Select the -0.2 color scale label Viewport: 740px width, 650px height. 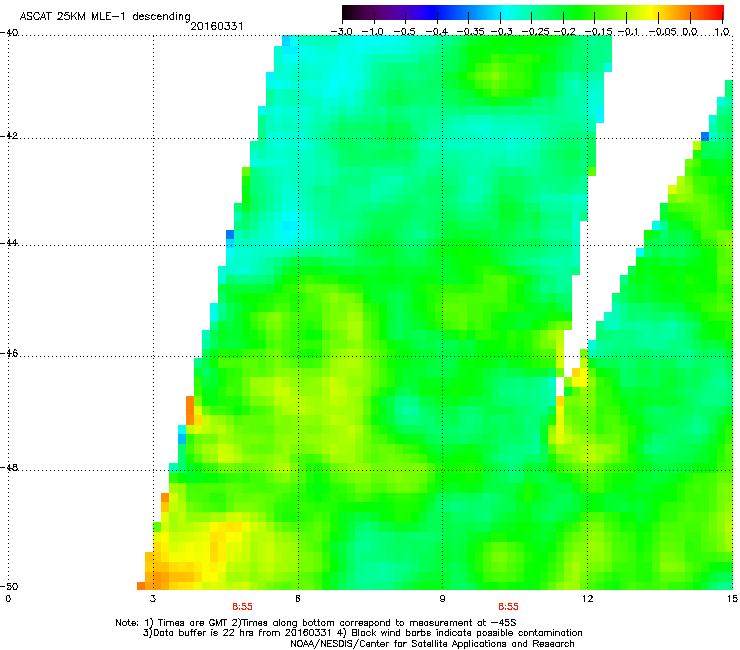pos(564,32)
